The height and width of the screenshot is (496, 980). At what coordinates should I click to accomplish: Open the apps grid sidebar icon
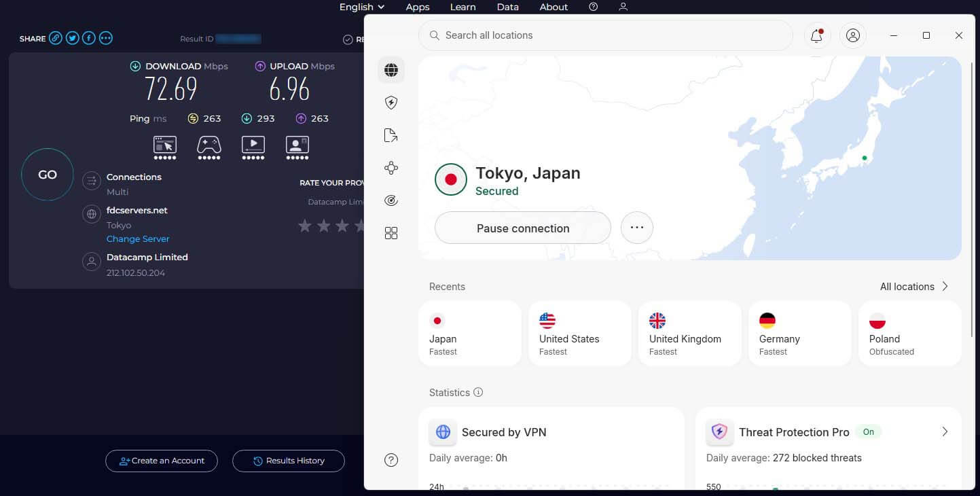pos(391,233)
